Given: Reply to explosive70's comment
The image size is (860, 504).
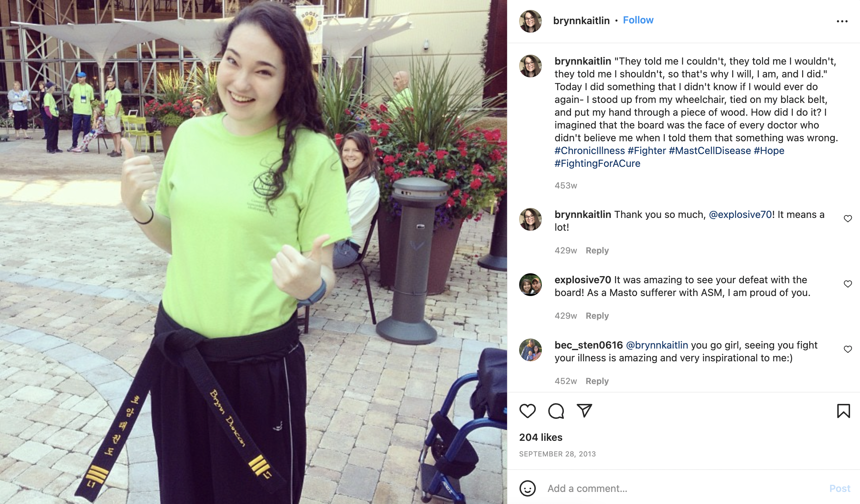Looking at the screenshot, I should (597, 316).
